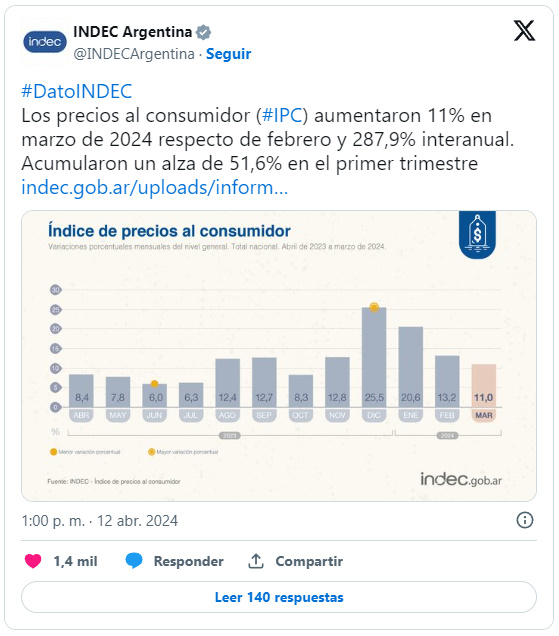The width and height of the screenshot is (559, 636).
Task: Click the share upload arrow icon
Action: coord(256,561)
